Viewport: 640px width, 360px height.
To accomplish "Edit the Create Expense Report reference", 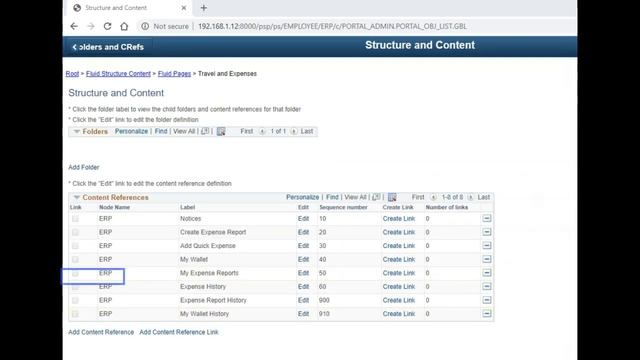I will (x=303, y=232).
